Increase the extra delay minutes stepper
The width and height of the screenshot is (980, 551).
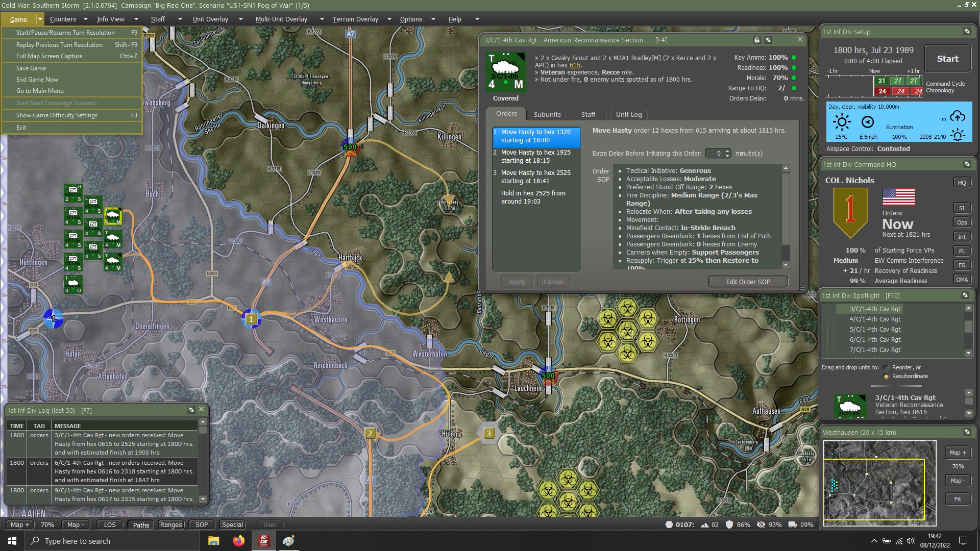728,151
